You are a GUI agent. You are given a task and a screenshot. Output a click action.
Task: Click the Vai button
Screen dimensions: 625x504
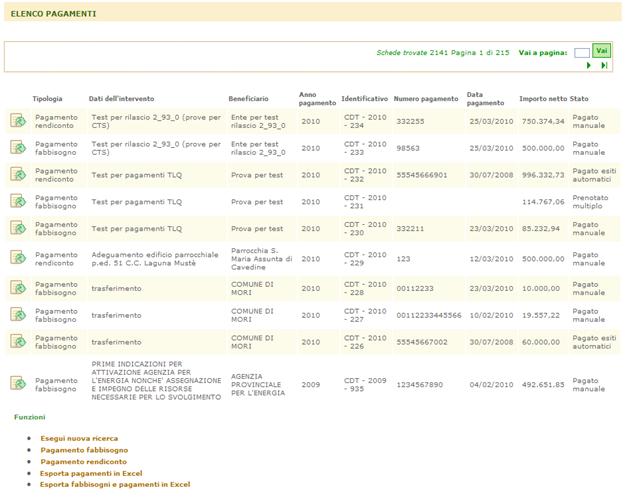(x=601, y=51)
